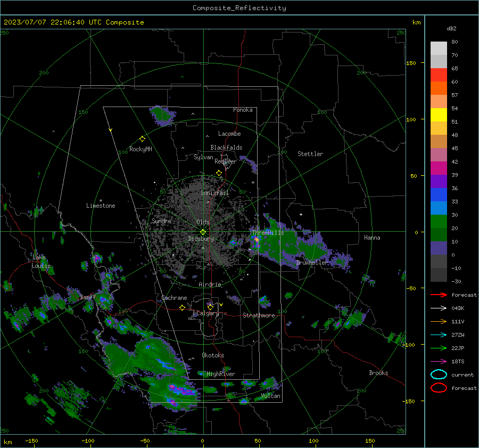
Task: Select the 42-39 dBZ magenta swatch
Action: (439, 168)
